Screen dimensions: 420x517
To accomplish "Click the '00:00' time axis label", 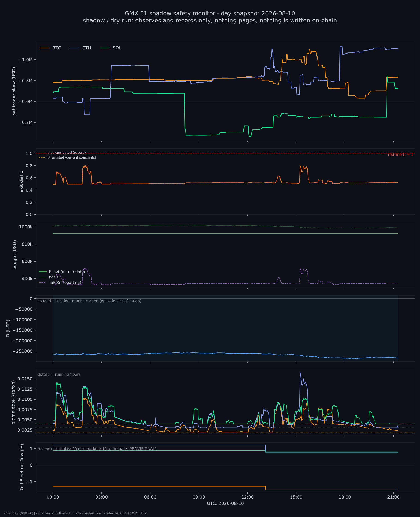I will (x=53, y=497).
